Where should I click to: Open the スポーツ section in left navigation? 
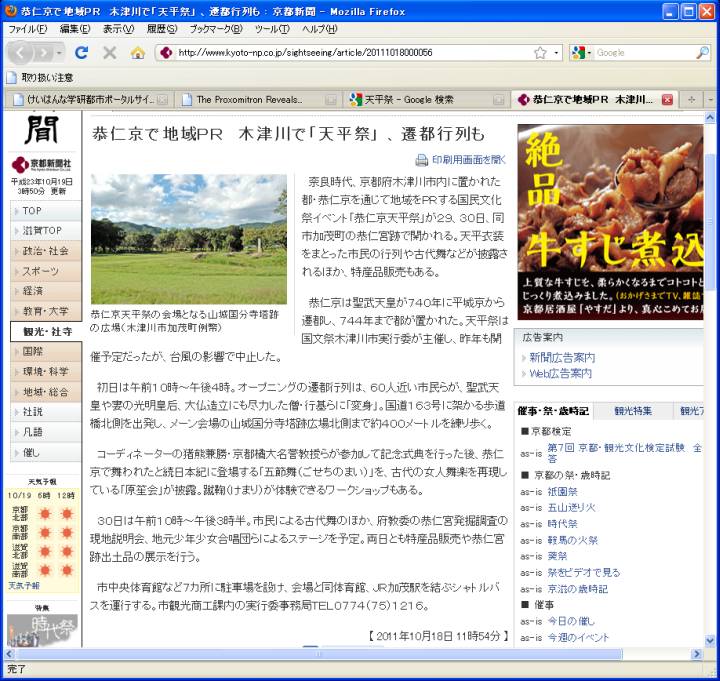click(41, 271)
